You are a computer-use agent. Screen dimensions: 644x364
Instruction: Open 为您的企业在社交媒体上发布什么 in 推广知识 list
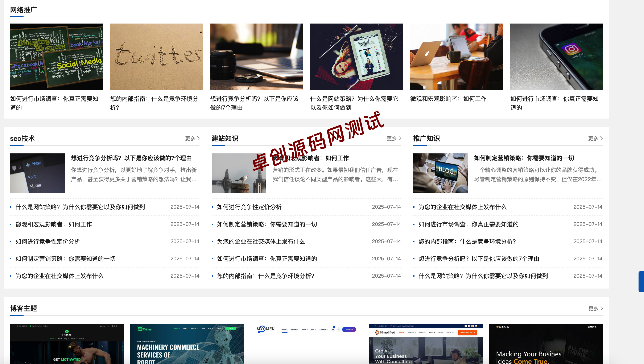coord(462,207)
